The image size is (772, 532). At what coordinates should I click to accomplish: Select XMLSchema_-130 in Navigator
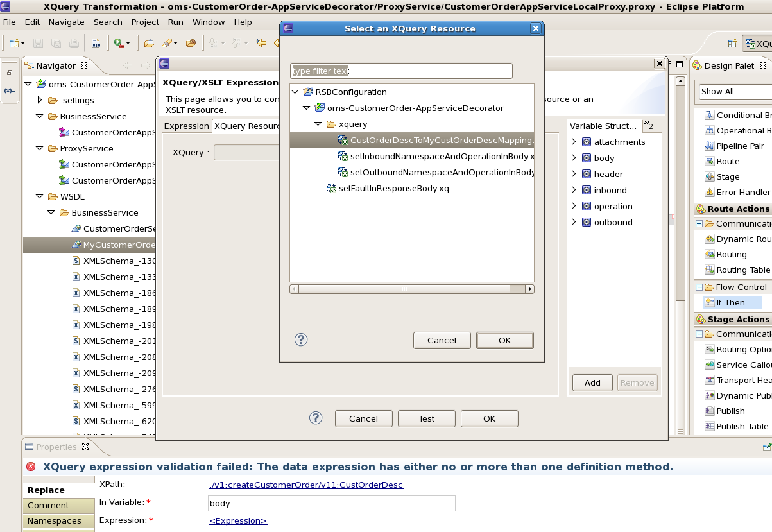click(x=114, y=261)
